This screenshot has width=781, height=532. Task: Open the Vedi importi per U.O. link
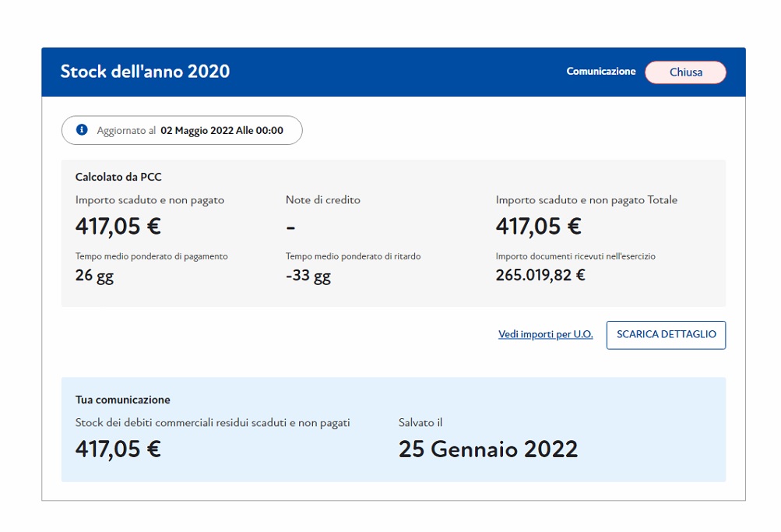[545, 334]
